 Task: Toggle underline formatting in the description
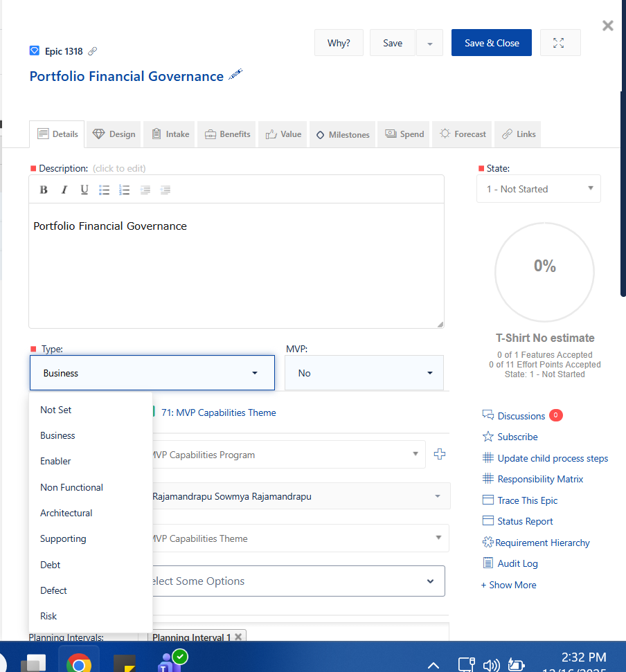coord(84,190)
